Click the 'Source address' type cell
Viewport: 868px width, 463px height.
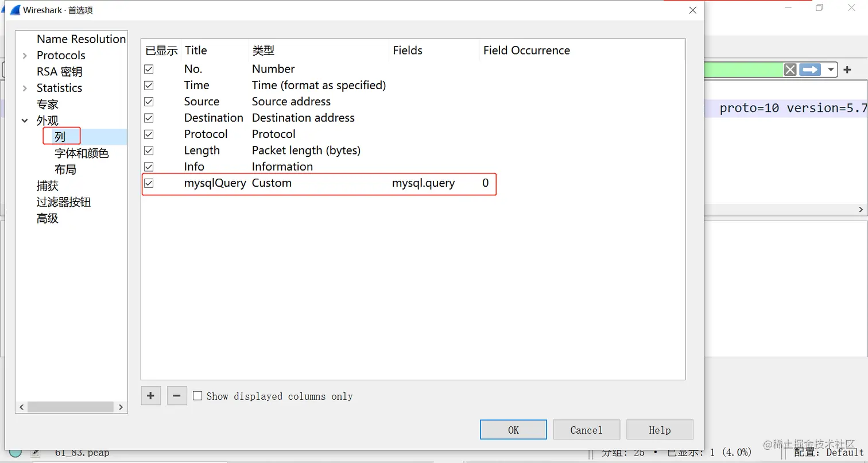point(291,102)
